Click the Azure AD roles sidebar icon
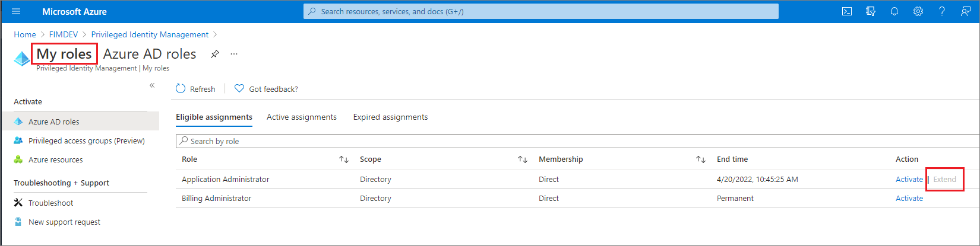 (x=18, y=122)
